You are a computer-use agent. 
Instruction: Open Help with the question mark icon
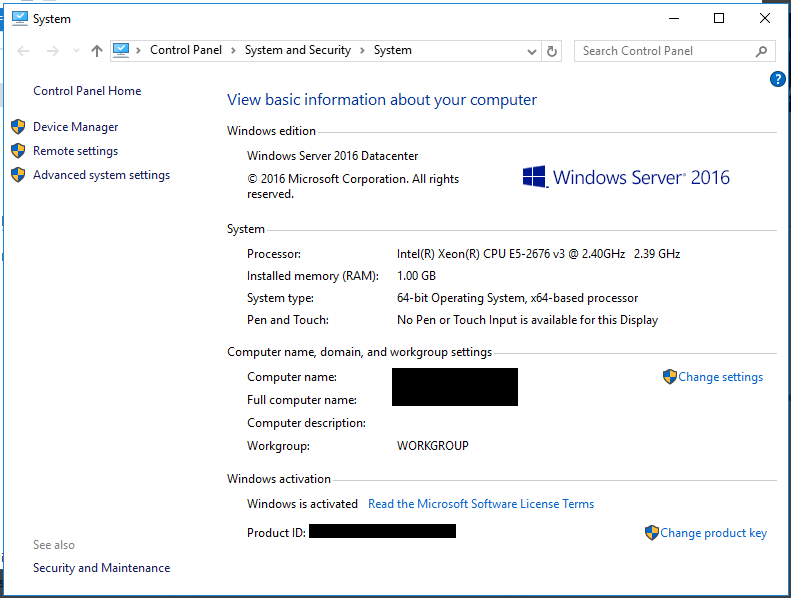778,79
